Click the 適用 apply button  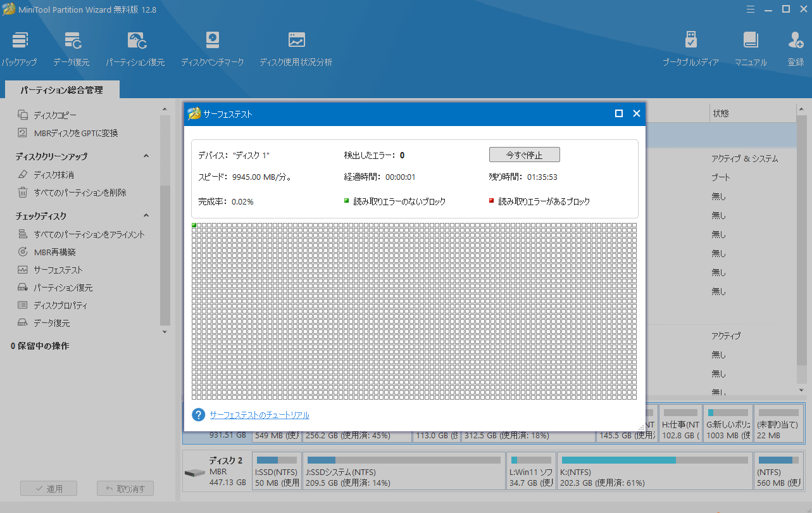[x=49, y=488]
